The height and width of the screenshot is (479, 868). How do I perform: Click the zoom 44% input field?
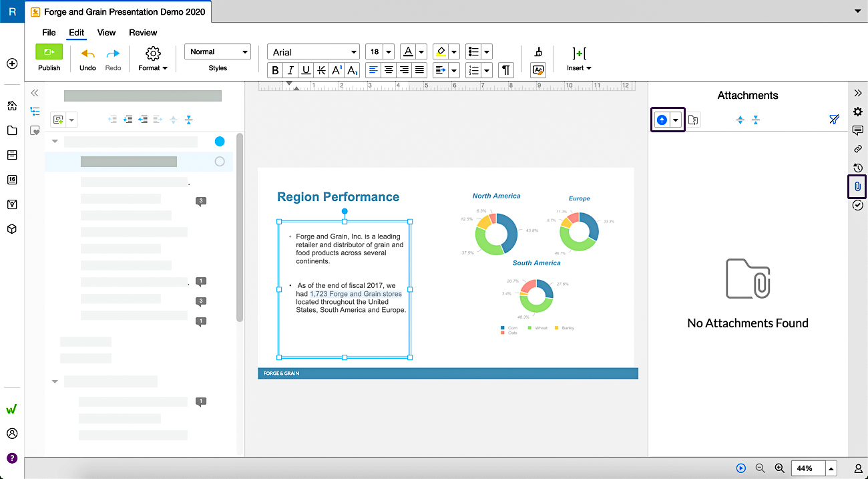point(808,468)
